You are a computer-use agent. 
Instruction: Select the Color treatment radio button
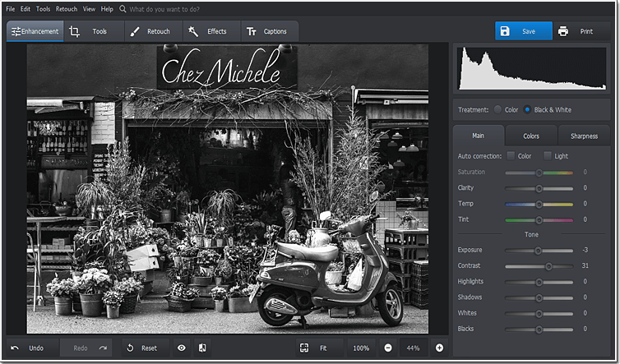tap(497, 109)
